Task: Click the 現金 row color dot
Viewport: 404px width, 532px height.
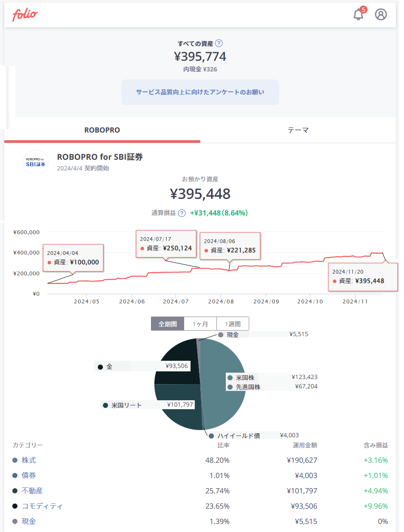Action: 15,521
